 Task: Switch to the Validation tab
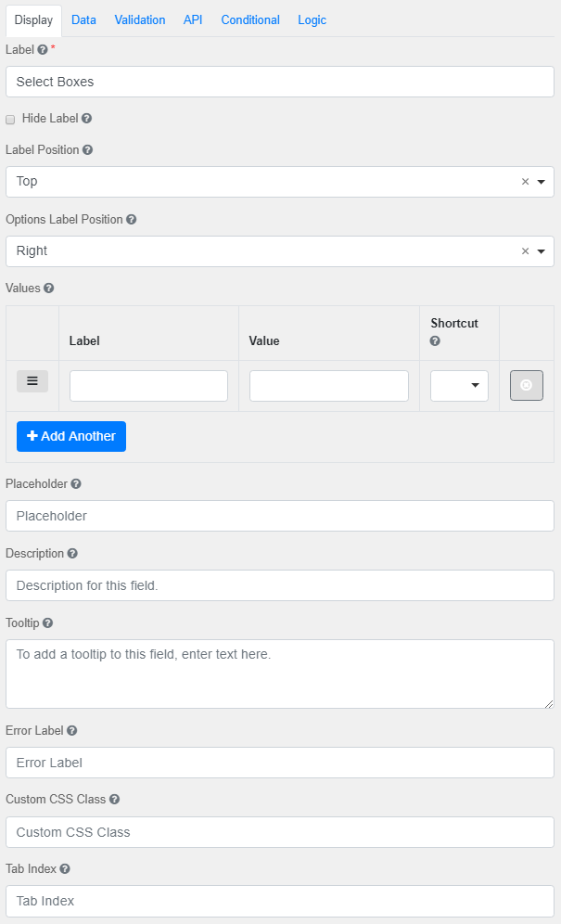[x=139, y=19]
